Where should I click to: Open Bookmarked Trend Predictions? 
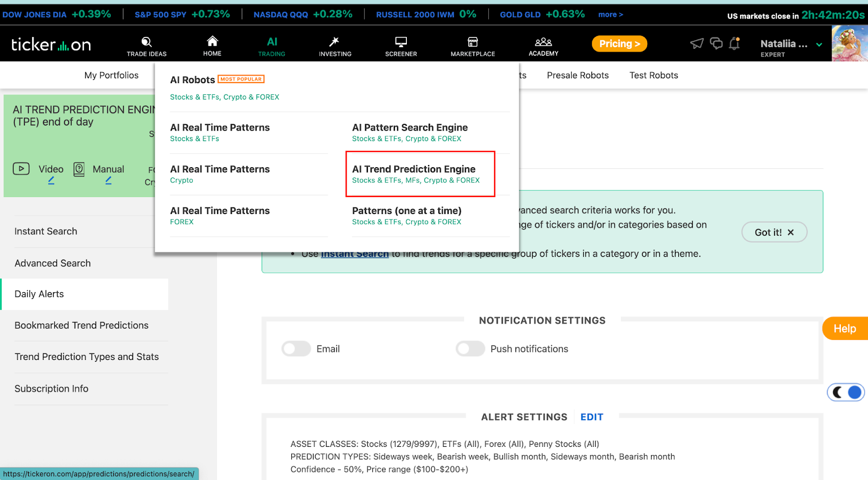[x=81, y=325]
